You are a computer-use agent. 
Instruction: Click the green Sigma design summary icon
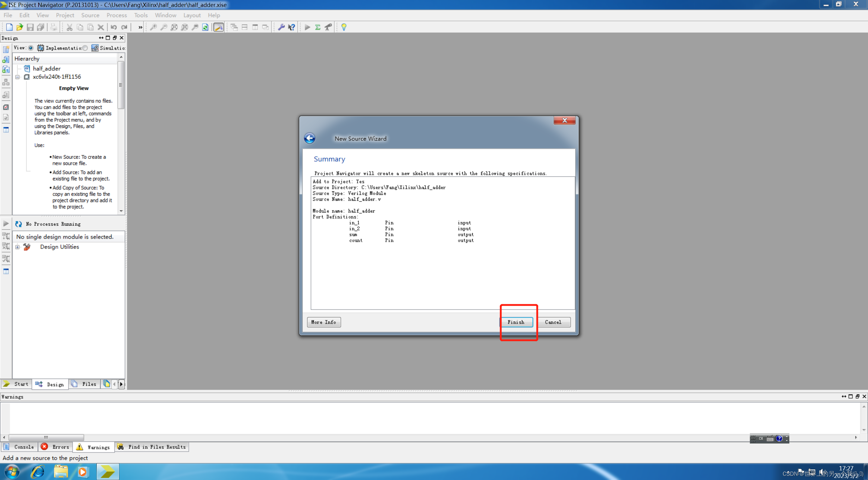317,27
